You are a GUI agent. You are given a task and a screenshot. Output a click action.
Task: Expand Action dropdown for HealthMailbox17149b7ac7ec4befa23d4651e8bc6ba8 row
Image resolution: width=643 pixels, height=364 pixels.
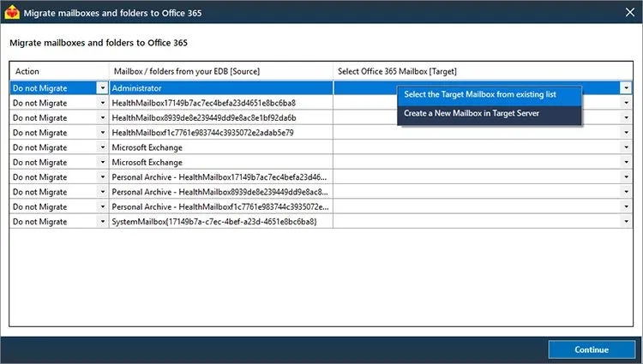(x=103, y=103)
